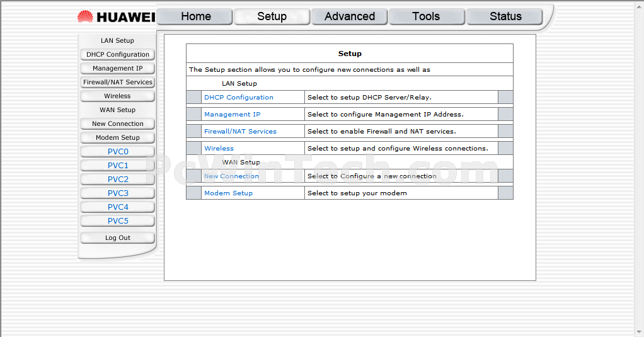Viewport: 644px width, 337px height.
Task: Click DHCP Configuration sidebar button
Action: pyautogui.click(x=117, y=55)
